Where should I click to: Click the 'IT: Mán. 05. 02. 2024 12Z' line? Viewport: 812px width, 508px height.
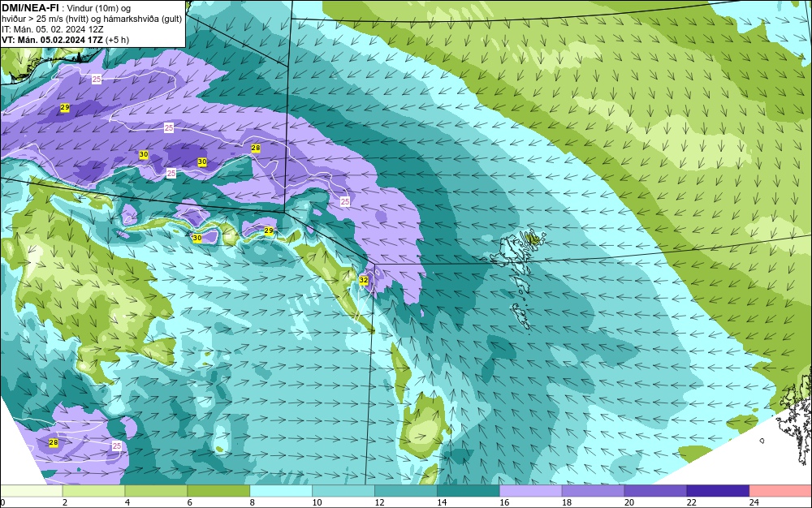tap(52, 29)
